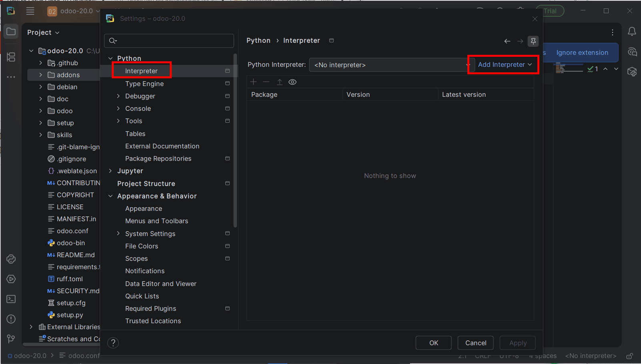Click upgrade package arrow icon

click(x=280, y=82)
